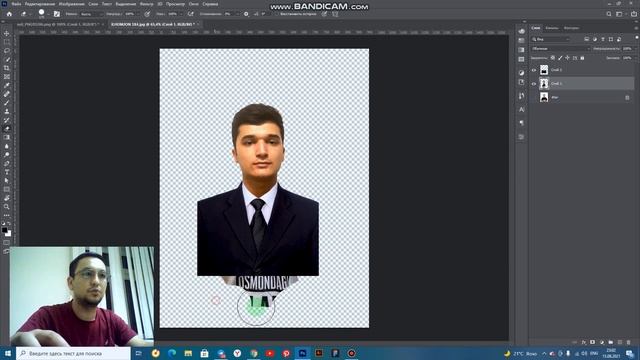Select the Quick Selection tool
Image resolution: width=640 pixels, height=360 pixels.
tap(7, 60)
